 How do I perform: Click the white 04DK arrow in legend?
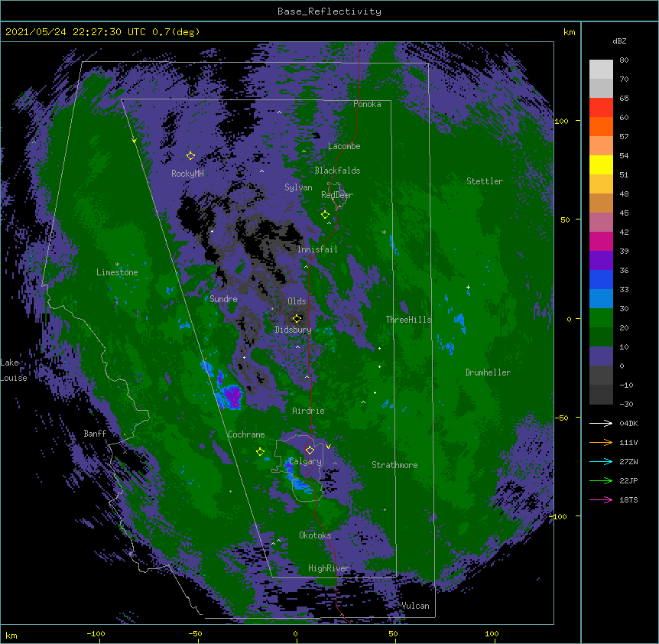coord(601,423)
